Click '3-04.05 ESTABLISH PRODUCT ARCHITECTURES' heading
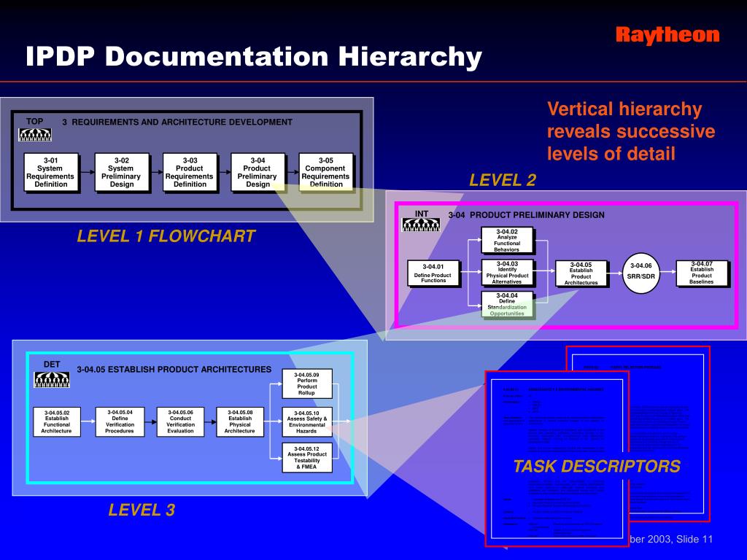The height and width of the screenshot is (560, 747). 174,370
